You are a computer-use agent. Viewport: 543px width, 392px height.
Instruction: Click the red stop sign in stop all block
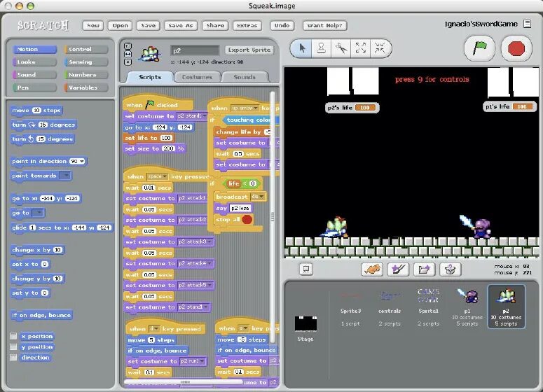pyautogui.click(x=247, y=219)
